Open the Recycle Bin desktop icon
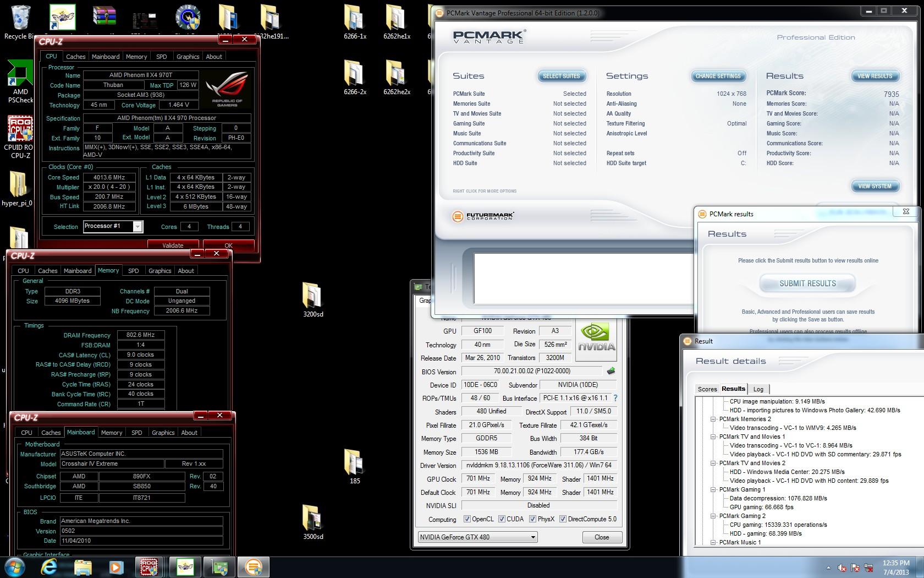The height and width of the screenshot is (578, 924). (20, 22)
